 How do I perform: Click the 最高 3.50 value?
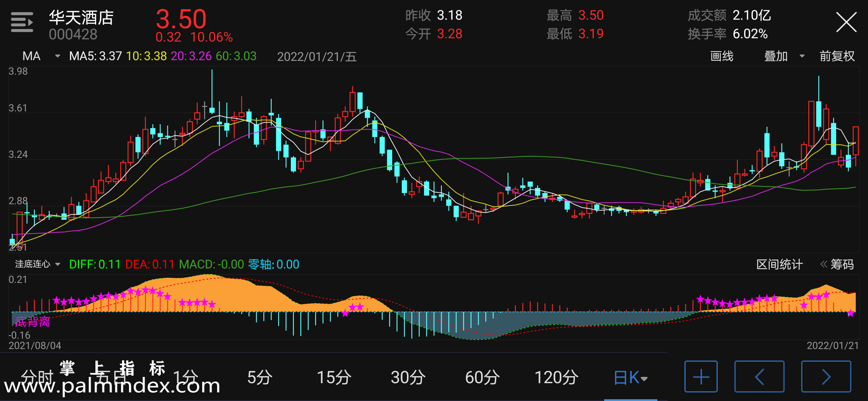(591, 15)
